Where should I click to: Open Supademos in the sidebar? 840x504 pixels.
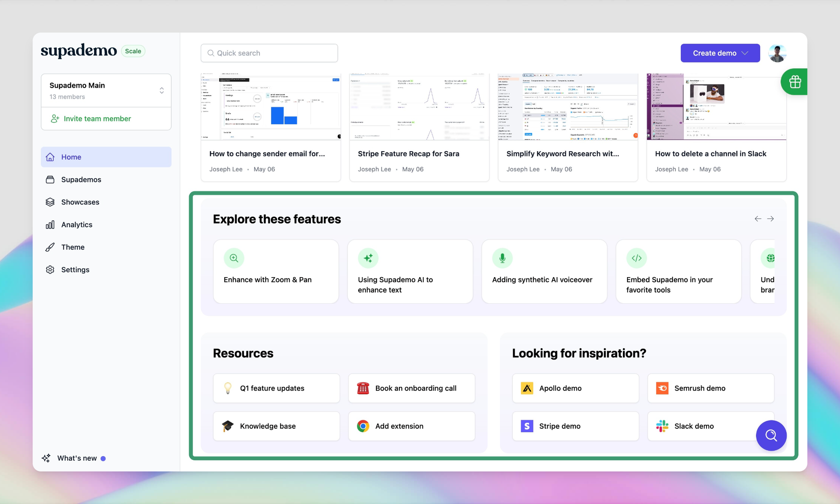106,180
